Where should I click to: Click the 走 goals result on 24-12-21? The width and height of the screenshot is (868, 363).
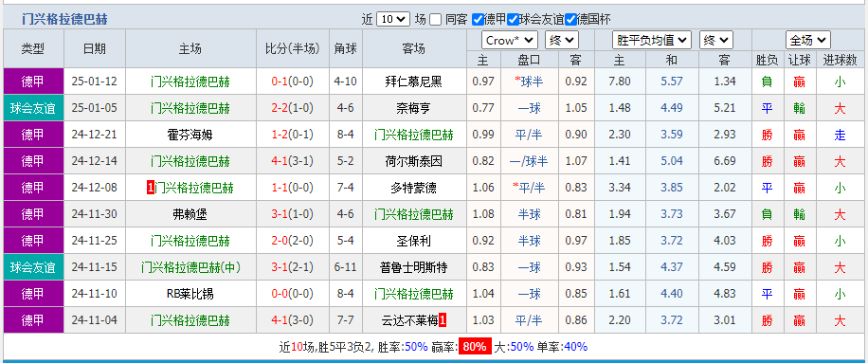pyautogui.click(x=840, y=135)
